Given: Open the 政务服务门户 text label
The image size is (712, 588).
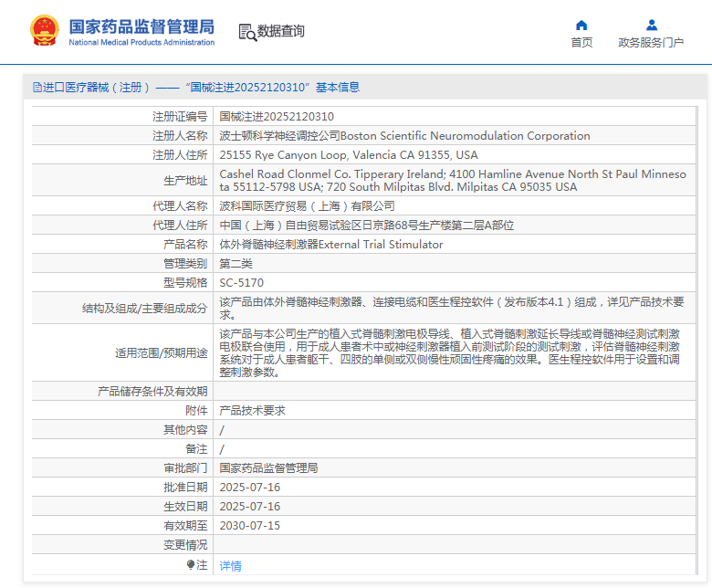Looking at the screenshot, I should click(651, 42).
